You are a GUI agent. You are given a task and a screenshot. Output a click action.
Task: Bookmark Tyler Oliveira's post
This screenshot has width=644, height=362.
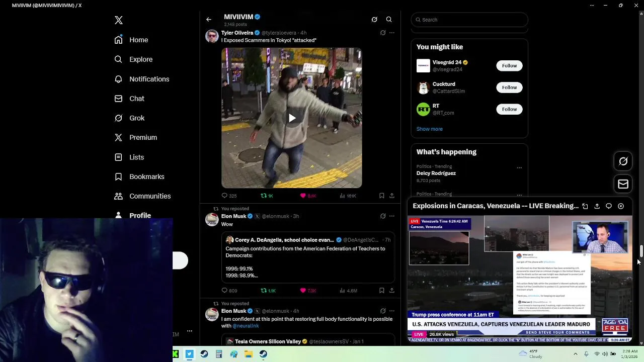pyautogui.click(x=382, y=196)
